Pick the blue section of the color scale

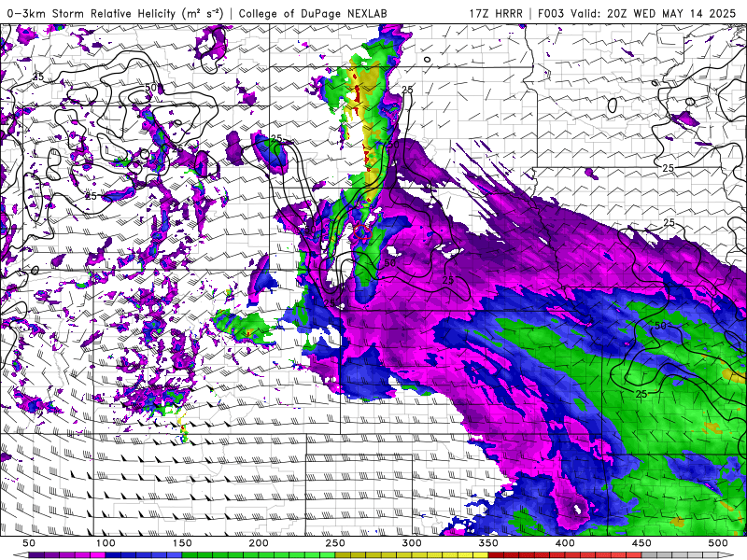tap(144, 555)
